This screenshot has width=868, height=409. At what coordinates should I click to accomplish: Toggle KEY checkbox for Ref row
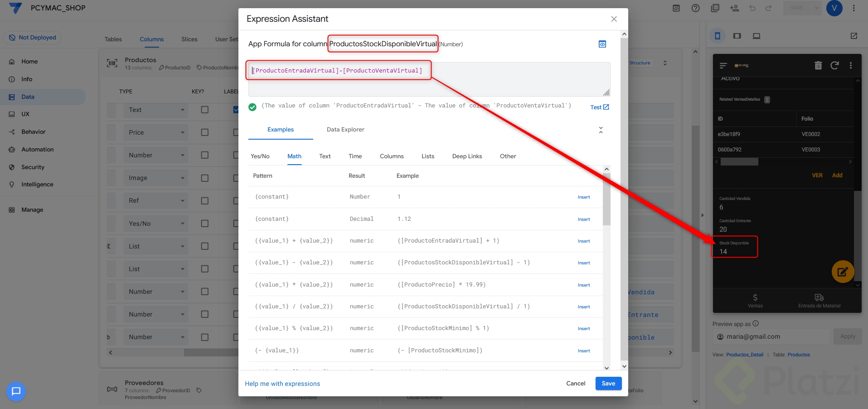[x=205, y=201]
